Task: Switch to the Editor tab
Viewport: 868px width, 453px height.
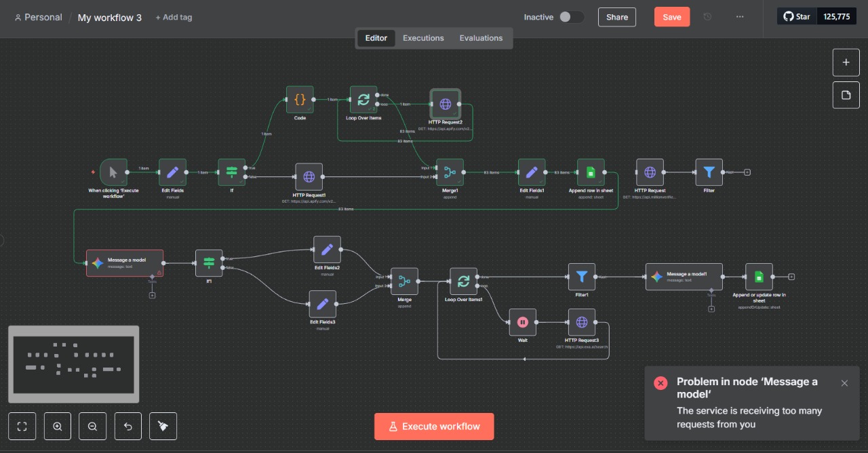Action: (376, 38)
